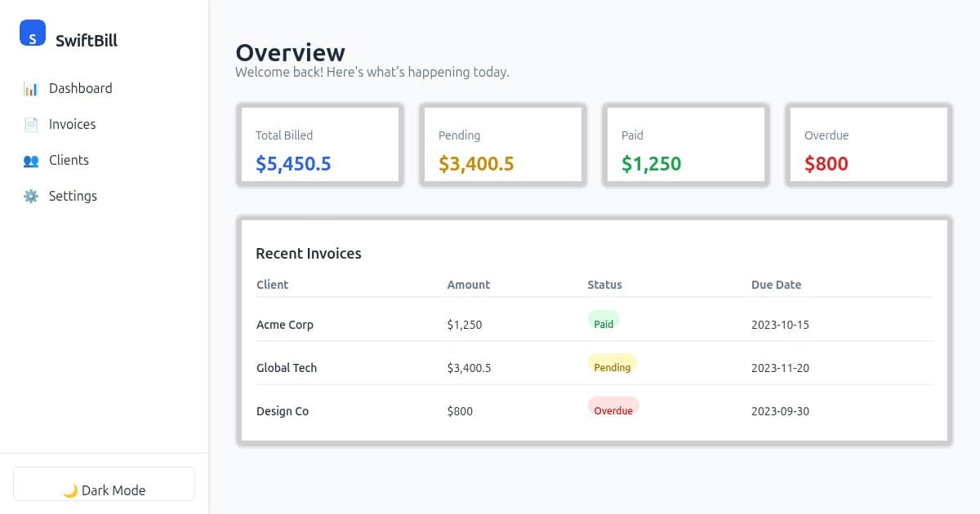Click the welcome back subtitle text

(x=372, y=72)
